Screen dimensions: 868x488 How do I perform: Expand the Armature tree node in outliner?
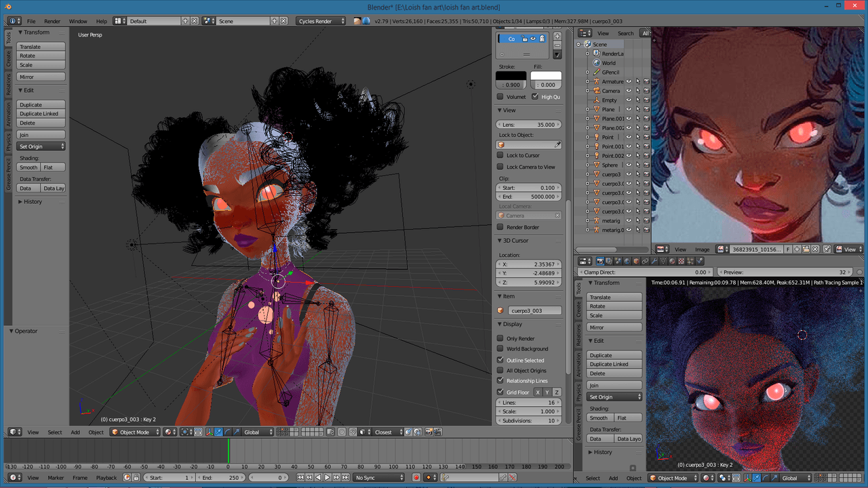click(x=587, y=81)
